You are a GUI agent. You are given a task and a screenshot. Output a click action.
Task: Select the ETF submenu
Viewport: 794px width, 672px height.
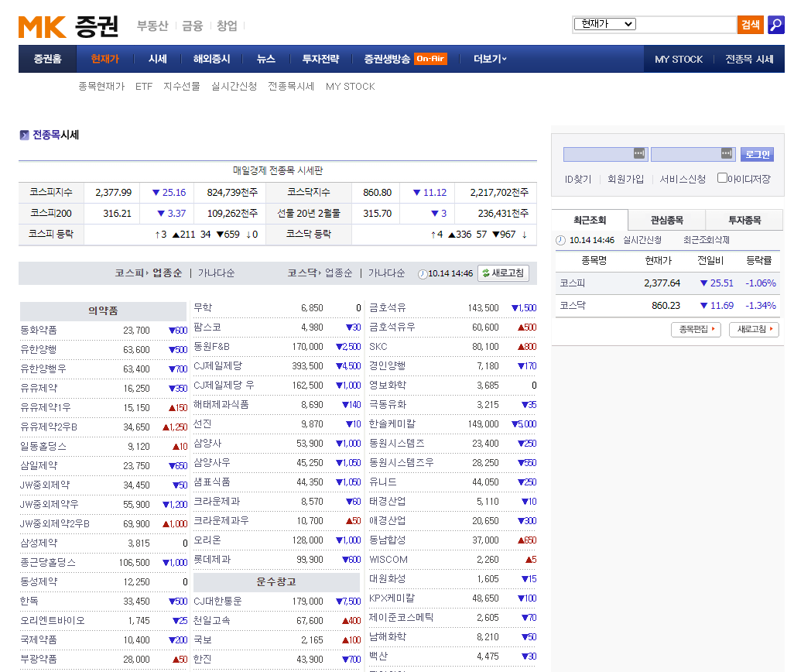pyautogui.click(x=144, y=87)
